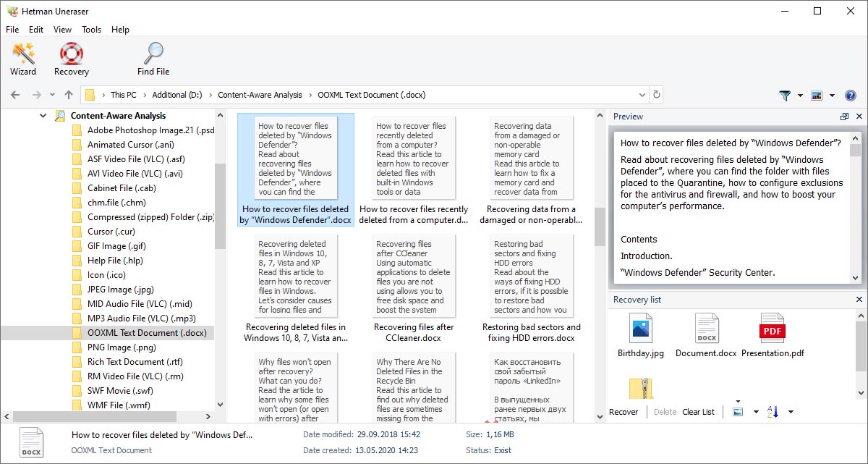Open the View menu

[62, 30]
